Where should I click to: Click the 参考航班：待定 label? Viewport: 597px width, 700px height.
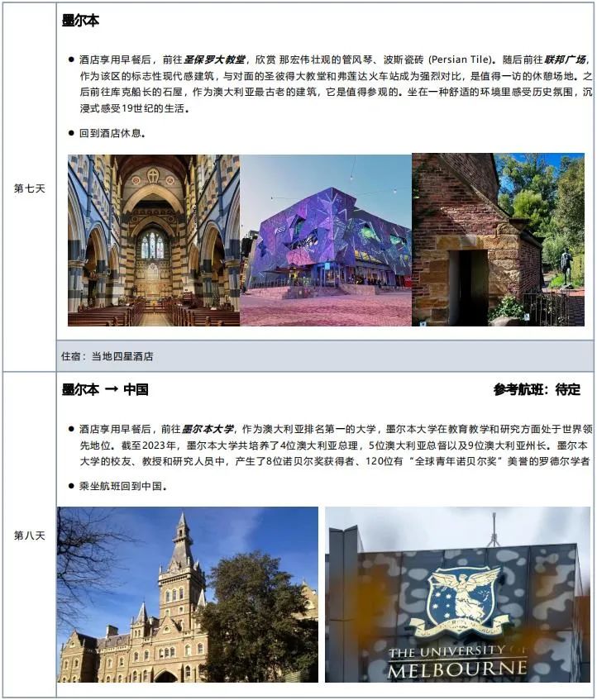click(x=537, y=389)
